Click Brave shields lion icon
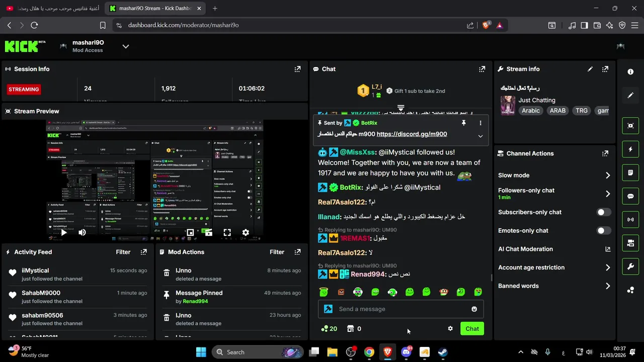644x362 pixels. pos(486,25)
